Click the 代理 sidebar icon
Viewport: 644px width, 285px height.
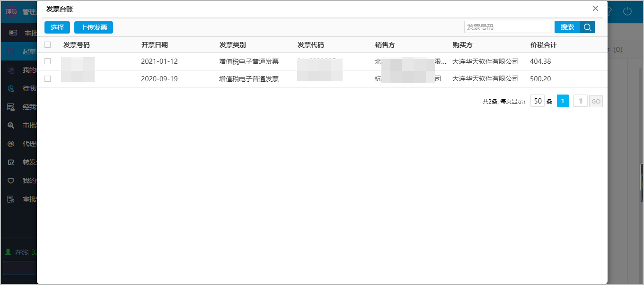pos(11,144)
